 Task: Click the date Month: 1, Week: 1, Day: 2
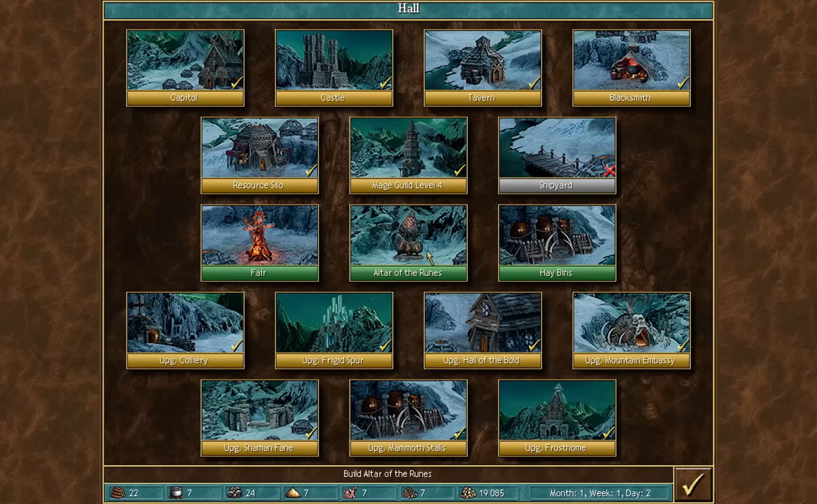tap(600, 493)
